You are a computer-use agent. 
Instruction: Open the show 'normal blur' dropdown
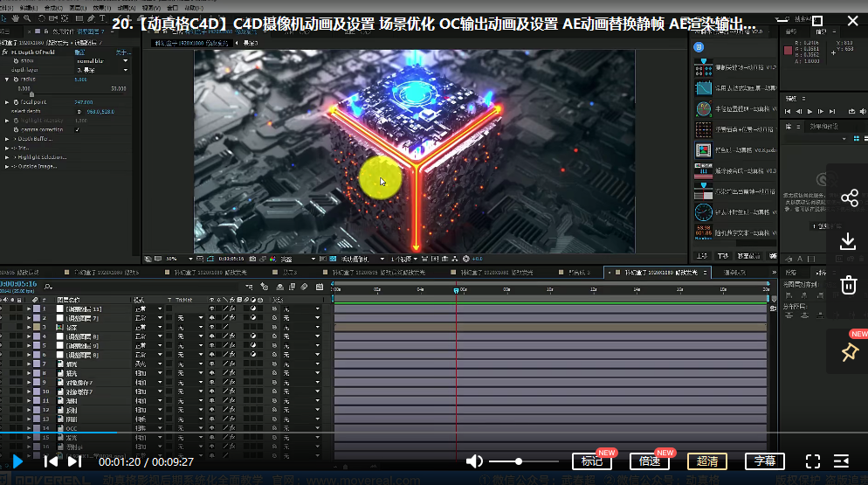pos(102,61)
